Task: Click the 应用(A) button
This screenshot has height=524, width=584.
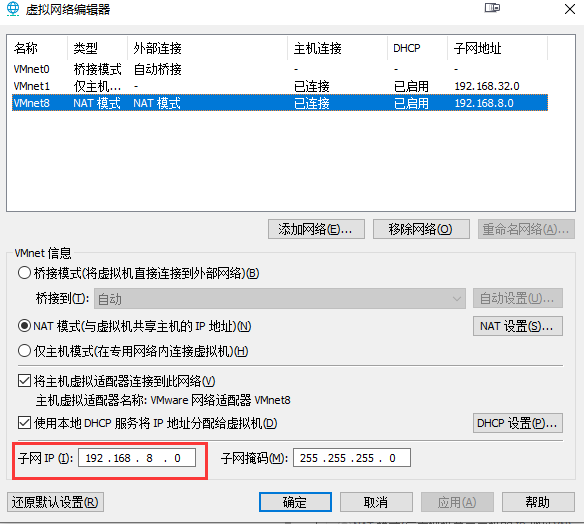Action: click(457, 502)
